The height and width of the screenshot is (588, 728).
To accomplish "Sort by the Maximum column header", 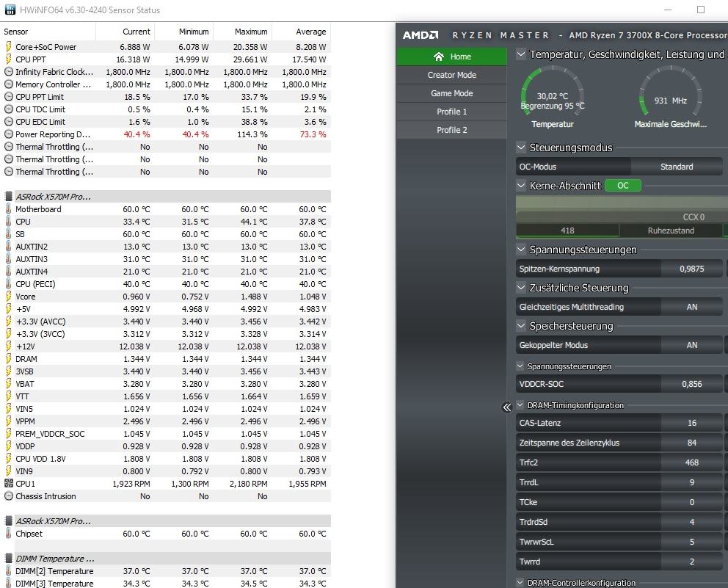I will 242,32.
